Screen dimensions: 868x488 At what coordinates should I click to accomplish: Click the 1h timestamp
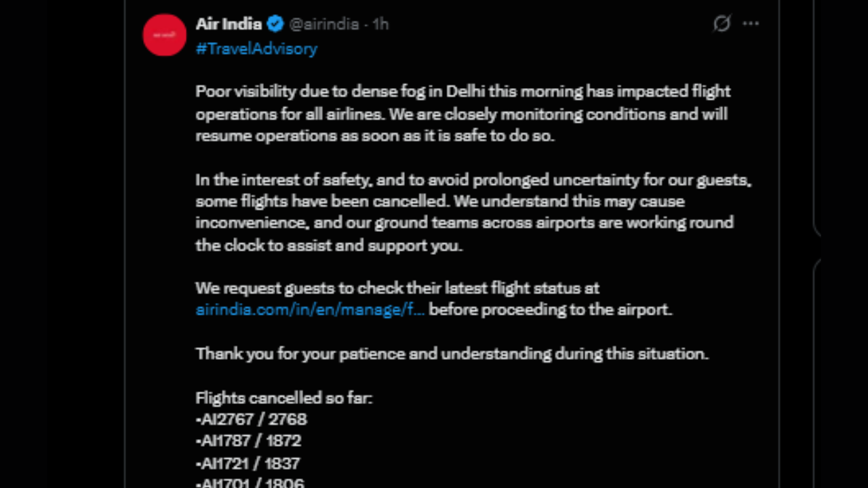click(380, 24)
